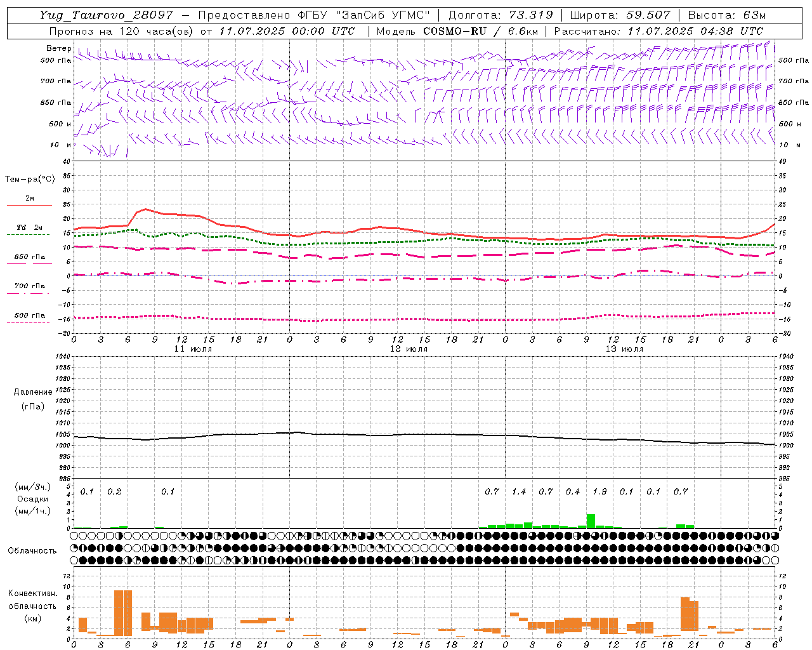Click the 13 июля date label
This screenshot has height=650, width=812.
(x=624, y=349)
